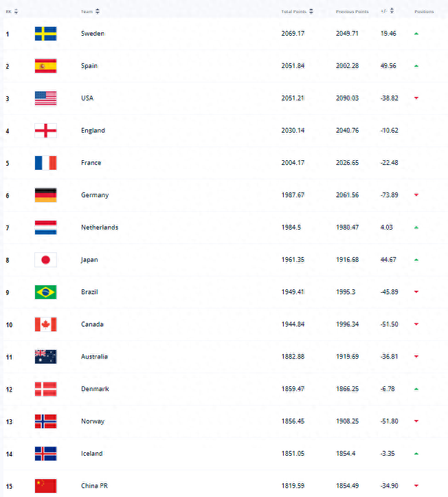This screenshot has width=448, height=497.
Task: Click the China PR flag icon
Action: 45,486
